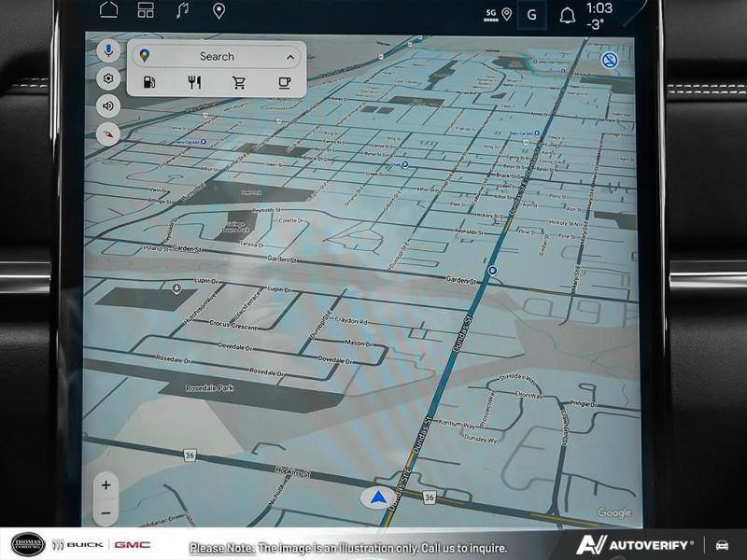Viewport: 747px width, 560px height.
Task: Tap the Search field in Google Maps
Action: [217, 57]
